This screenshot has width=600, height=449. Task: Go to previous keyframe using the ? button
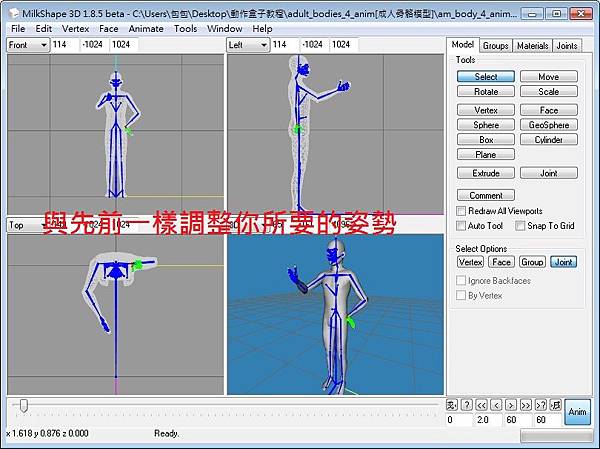click(x=466, y=405)
